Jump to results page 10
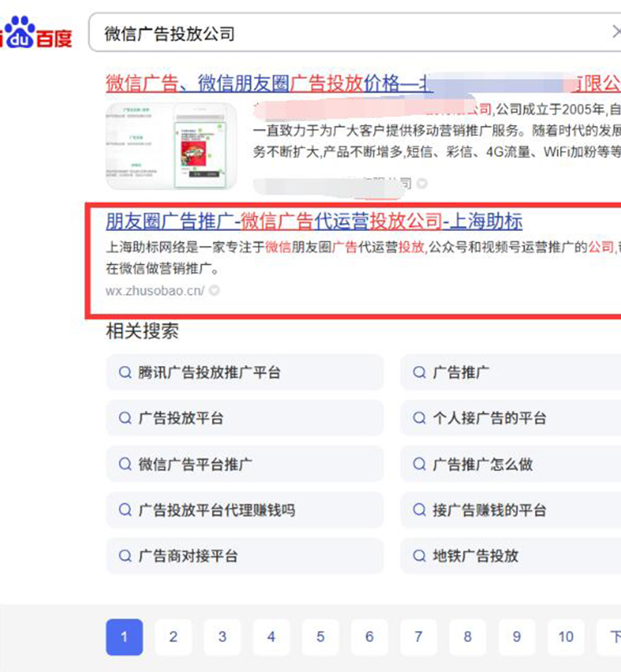This screenshot has height=672, width=621. (566, 637)
